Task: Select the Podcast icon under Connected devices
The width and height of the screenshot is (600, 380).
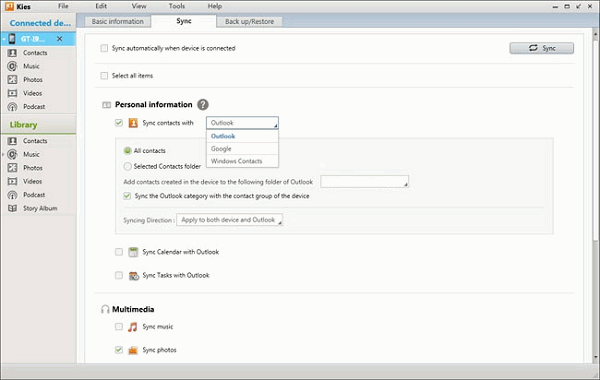Action: (x=13, y=107)
